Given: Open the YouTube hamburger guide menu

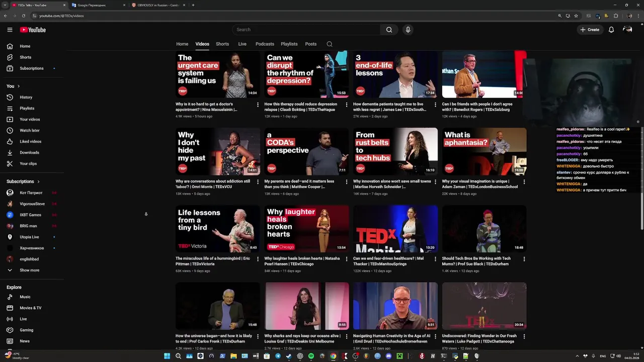Looking at the screenshot, I should click(x=10, y=30).
